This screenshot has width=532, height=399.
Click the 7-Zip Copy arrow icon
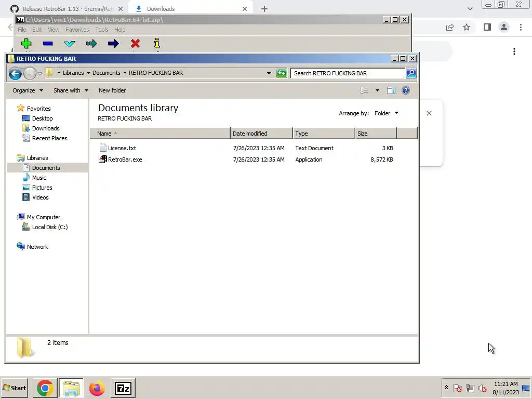pos(91,44)
